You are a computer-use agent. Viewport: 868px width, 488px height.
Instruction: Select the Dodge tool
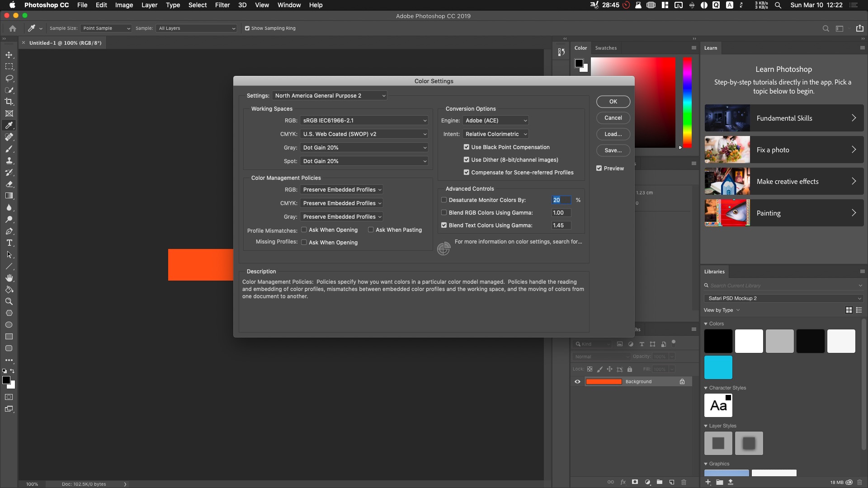[x=9, y=219]
